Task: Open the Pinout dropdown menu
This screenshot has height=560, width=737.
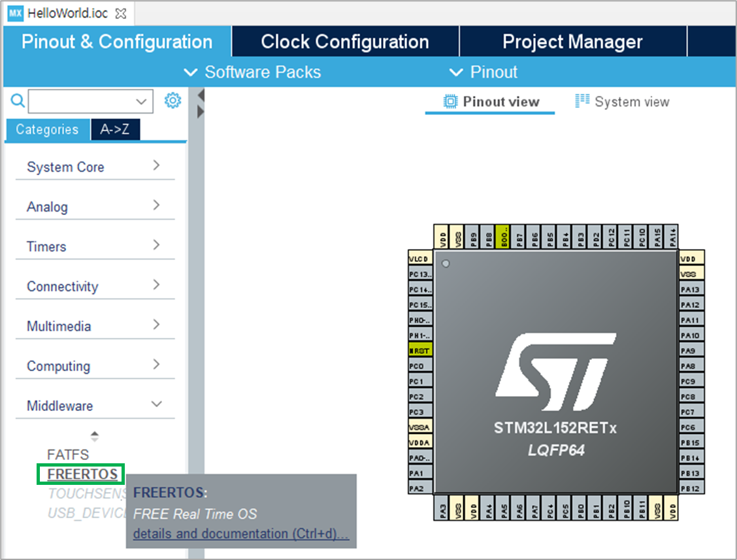Action: pos(483,72)
